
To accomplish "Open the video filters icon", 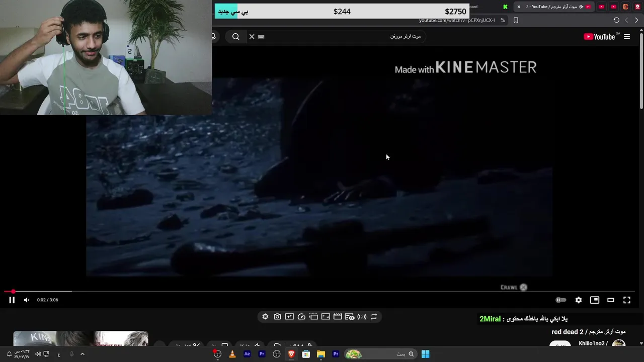I will (289, 317).
